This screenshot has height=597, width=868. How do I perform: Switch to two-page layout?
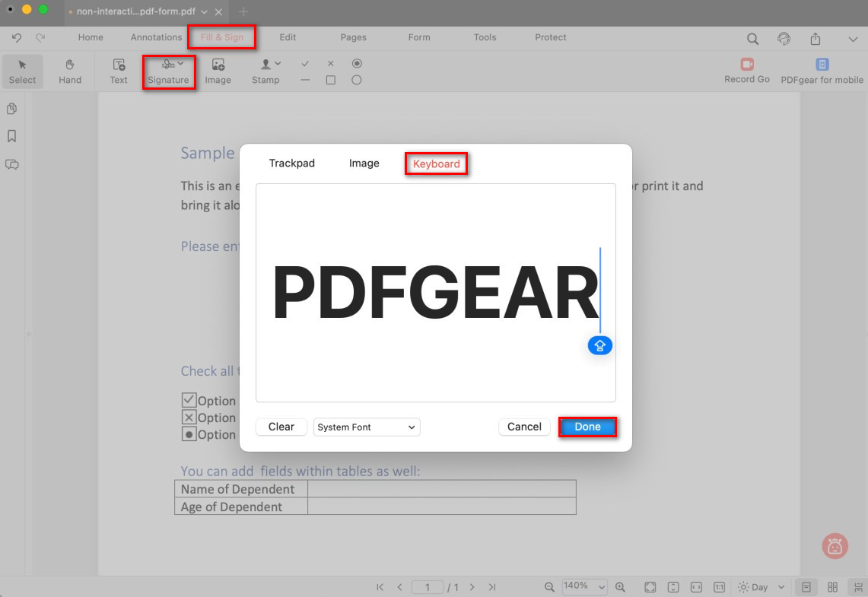point(832,587)
